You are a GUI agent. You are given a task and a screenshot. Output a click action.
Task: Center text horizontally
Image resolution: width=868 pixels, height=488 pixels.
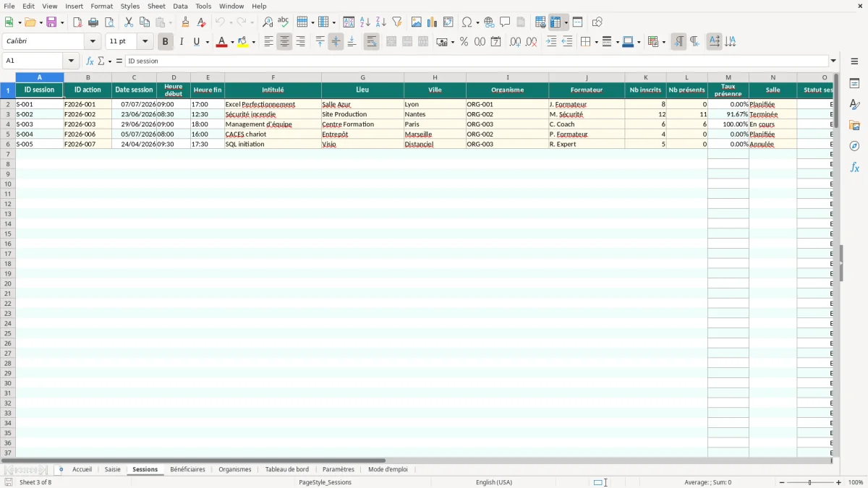pos(284,42)
